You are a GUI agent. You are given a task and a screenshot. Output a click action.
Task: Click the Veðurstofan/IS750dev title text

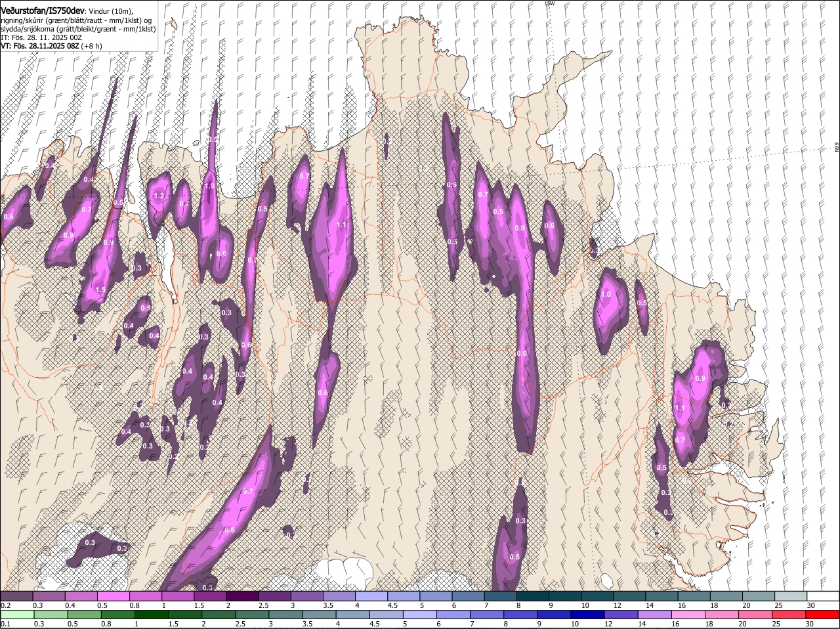43,10
